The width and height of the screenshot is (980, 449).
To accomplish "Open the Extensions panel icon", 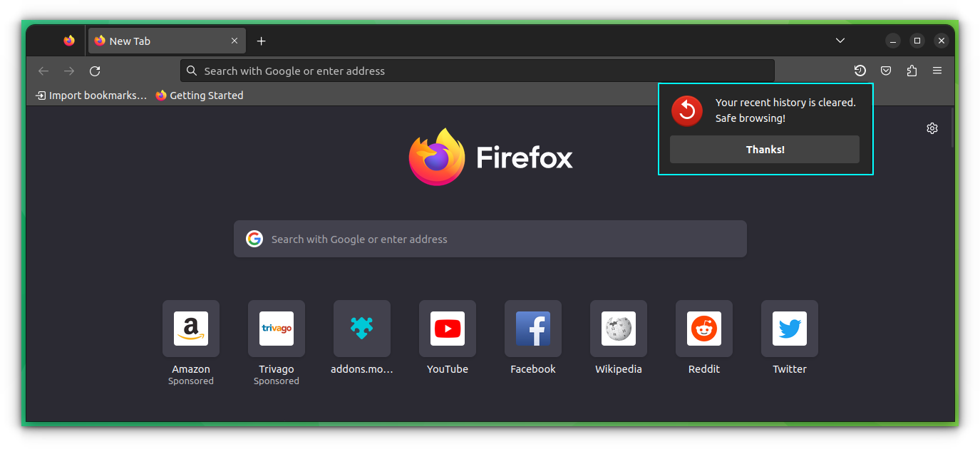I will (912, 71).
